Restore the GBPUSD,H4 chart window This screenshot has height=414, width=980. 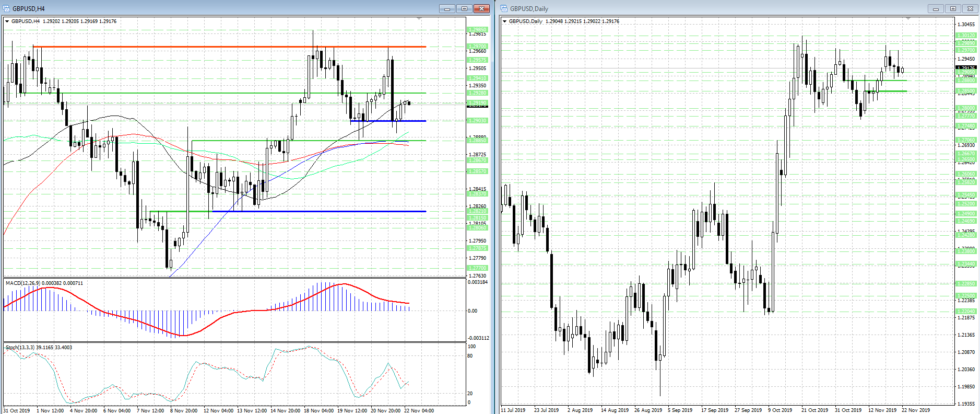point(464,8)
